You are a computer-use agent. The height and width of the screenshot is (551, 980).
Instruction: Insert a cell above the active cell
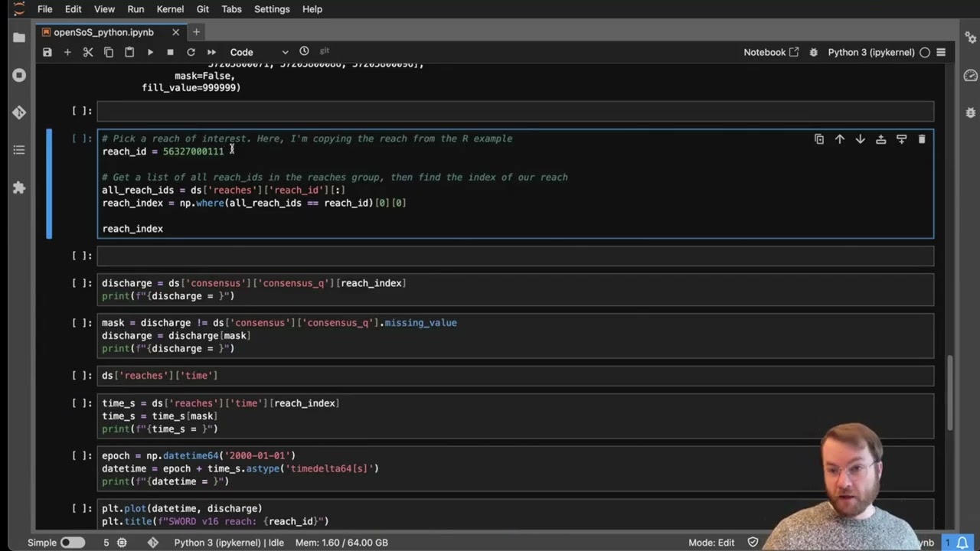tap(881, 139)
